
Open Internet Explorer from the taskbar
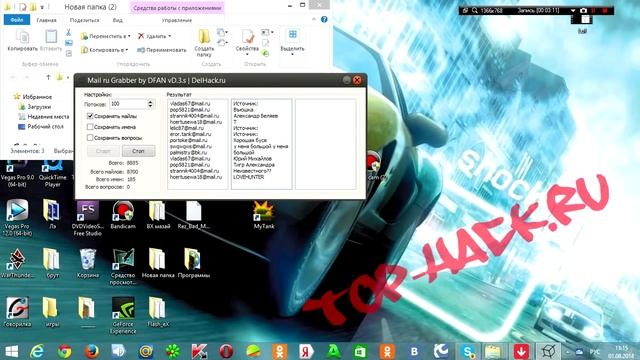point(38,351)
